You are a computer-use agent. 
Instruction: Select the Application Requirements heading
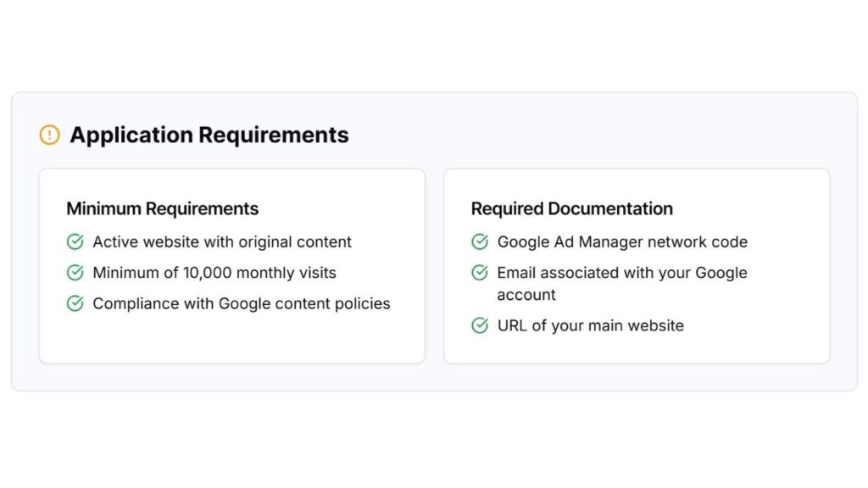(209, 135)
